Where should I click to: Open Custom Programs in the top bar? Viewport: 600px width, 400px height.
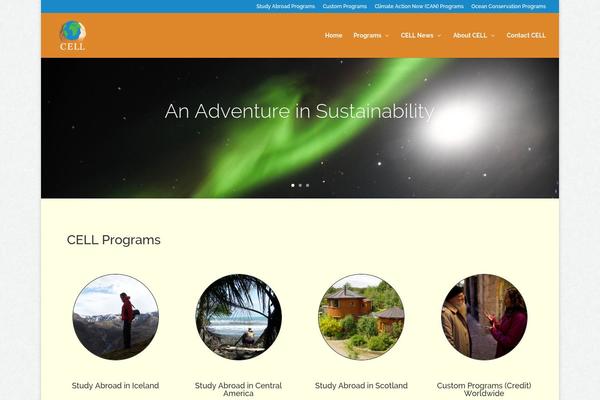(x=344, y=6)
